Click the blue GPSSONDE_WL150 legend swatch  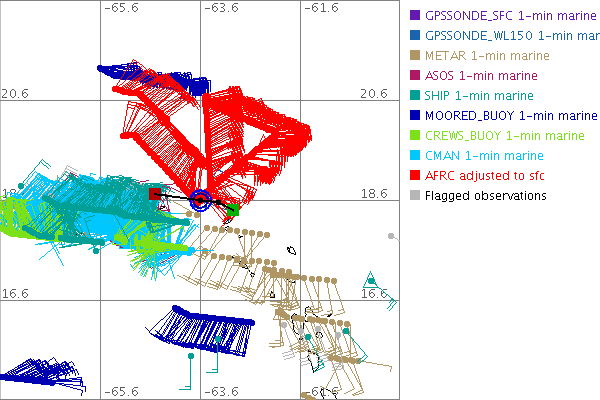coord(414,35)
